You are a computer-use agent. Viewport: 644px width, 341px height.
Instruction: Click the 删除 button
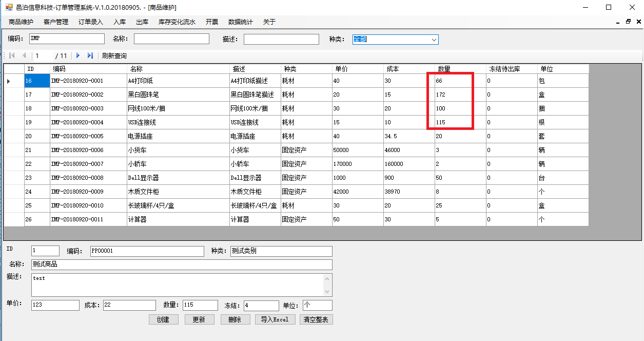coord(235,319)
